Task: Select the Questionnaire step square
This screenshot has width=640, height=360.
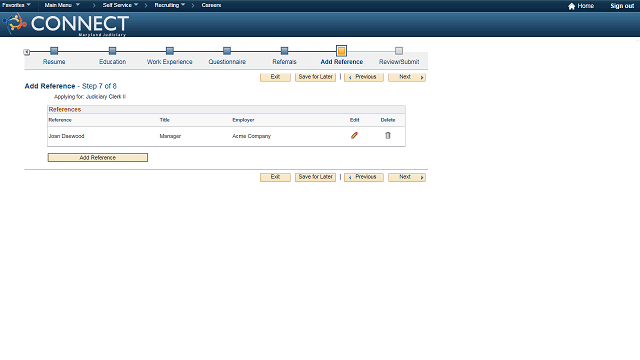Action: 227,51
